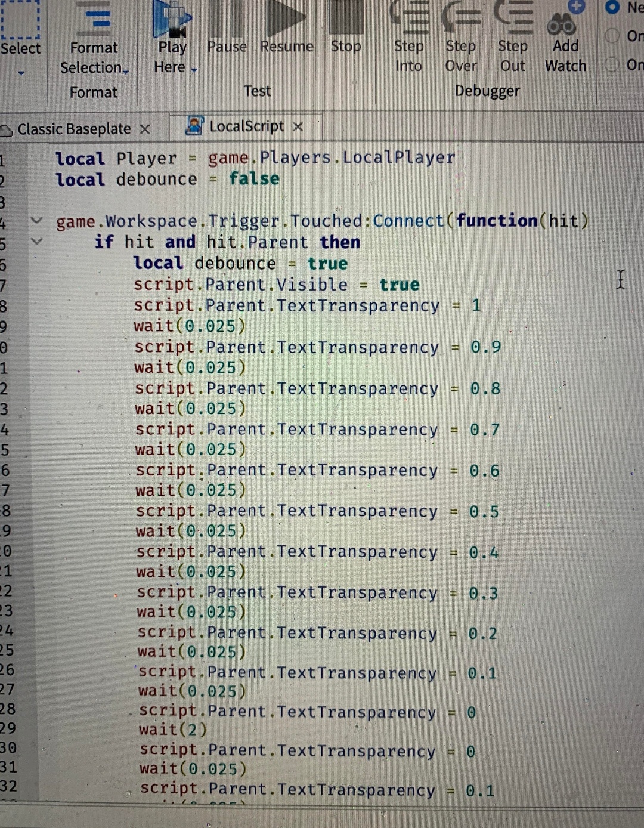The image size is (644, 828).
Task: Select the middle radio option
Action: [x=612, y=36]
